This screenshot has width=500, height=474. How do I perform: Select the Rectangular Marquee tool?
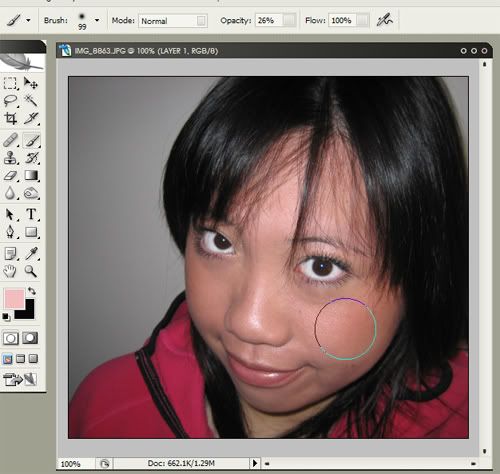coord(10,83)
